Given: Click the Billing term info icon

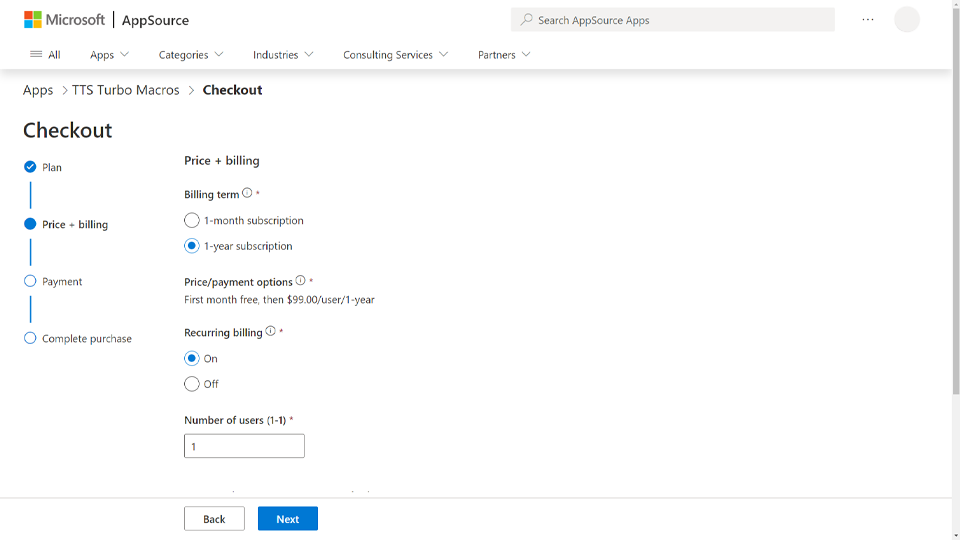Looking at the screenshot, I should 248,193.
